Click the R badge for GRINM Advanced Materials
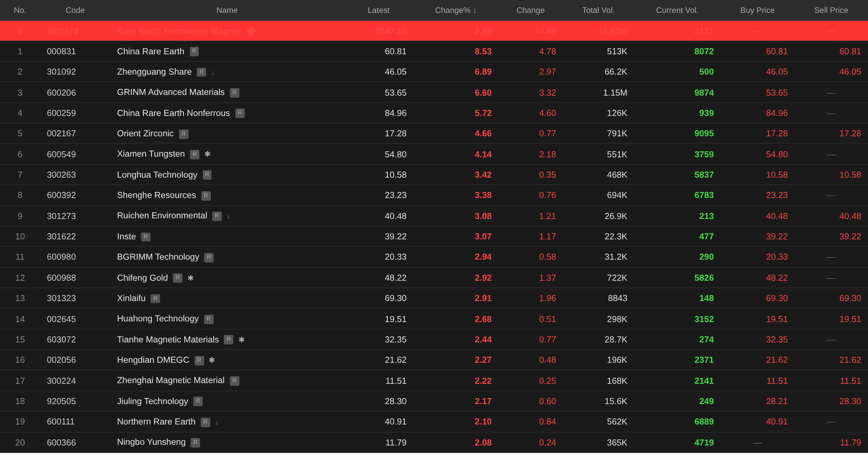The height and width of the screenshot is (457, 868). coord(235,93)
